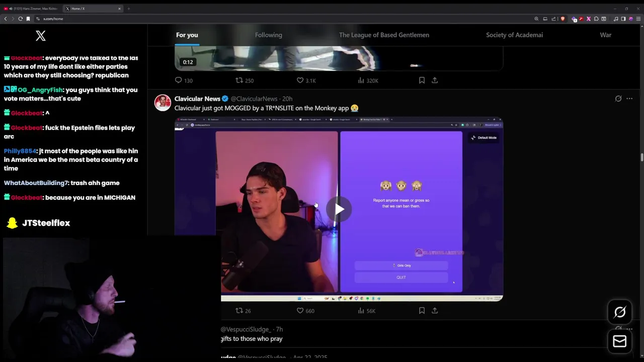
Task: Mute the audio icon on the YouTube tab
Action: 11,9
